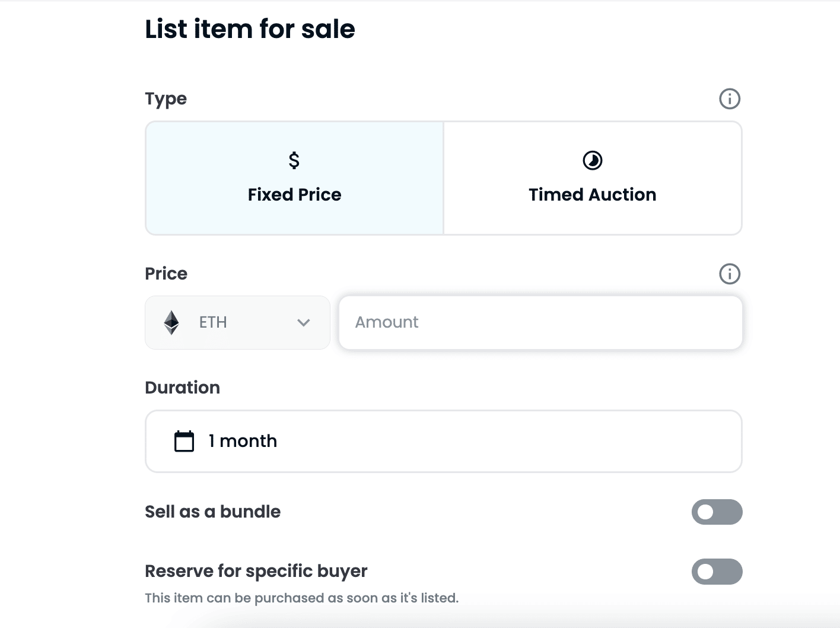The width and height of the screenshot is (840, 628).
Task: Click the text This item can be purchased
Action: pos(301,598)
